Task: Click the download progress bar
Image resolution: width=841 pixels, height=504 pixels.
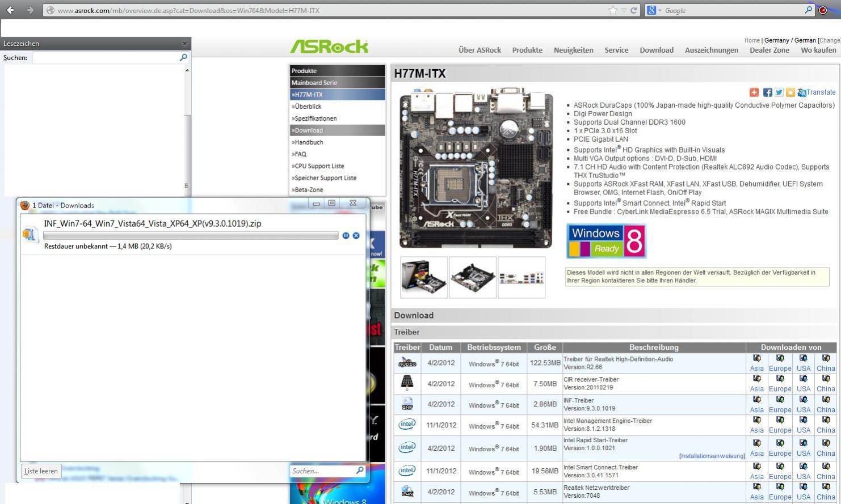Action: pyautogui.click(x=191, y=235)
